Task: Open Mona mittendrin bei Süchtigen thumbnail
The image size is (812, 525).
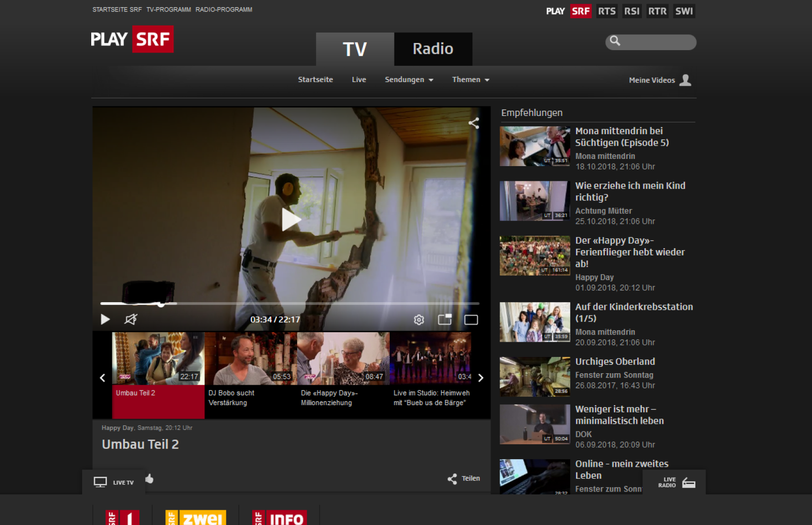Action: pyautogui.click(x=535, y=146)
